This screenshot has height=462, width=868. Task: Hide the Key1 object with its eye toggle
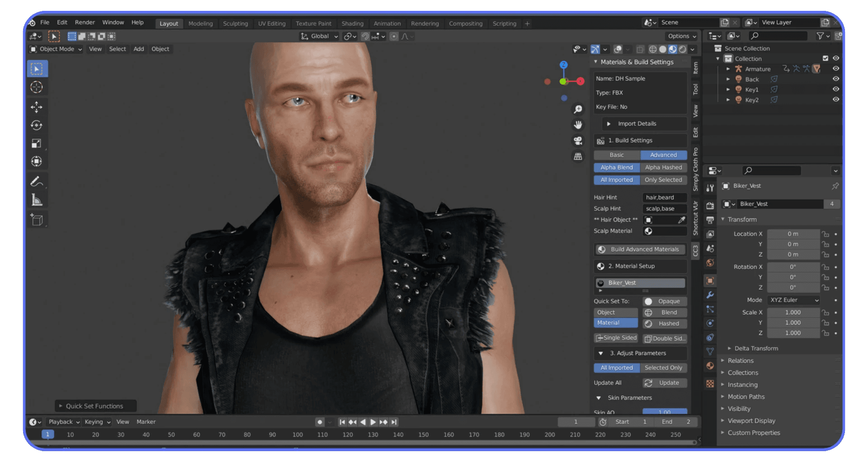(x=836, y=89)
